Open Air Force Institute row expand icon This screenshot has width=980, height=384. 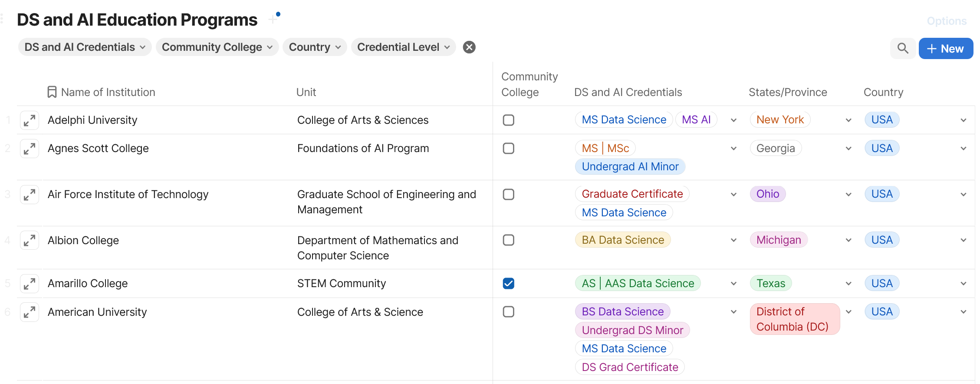(x=30, y=195)
